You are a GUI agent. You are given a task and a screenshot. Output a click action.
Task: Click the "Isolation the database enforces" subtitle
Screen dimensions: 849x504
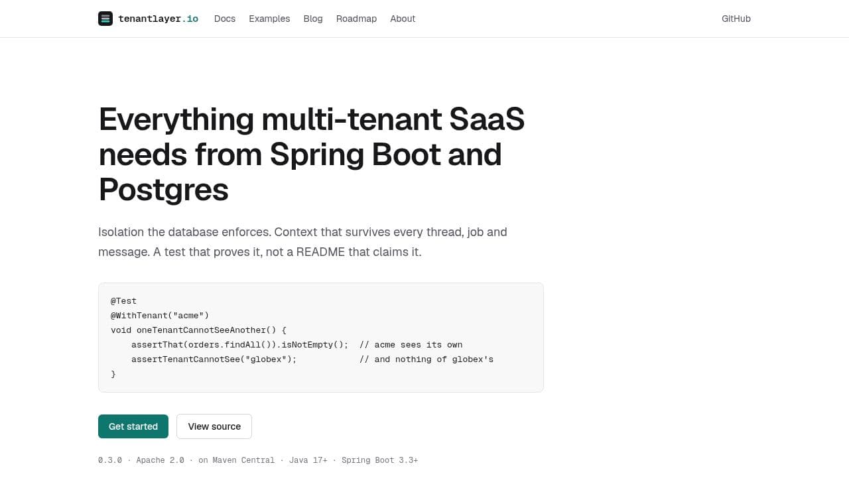tap(302, 242)
